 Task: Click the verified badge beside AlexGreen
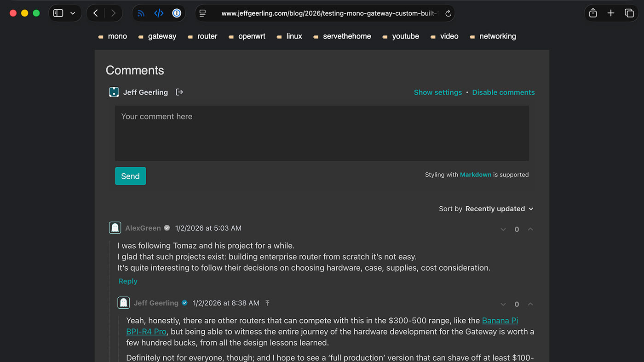167,228
